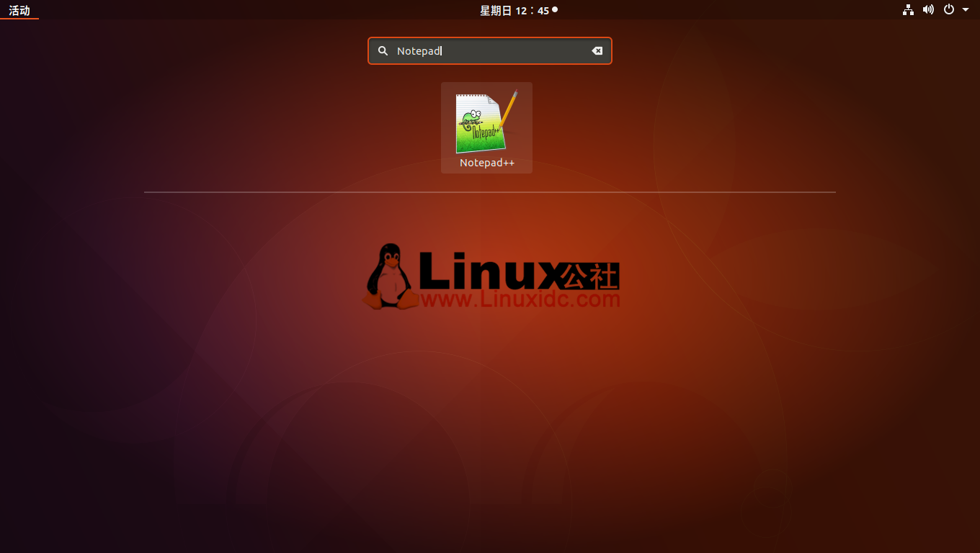Click the search magnifier icon
Screen dimensions: 980x553
383,51
